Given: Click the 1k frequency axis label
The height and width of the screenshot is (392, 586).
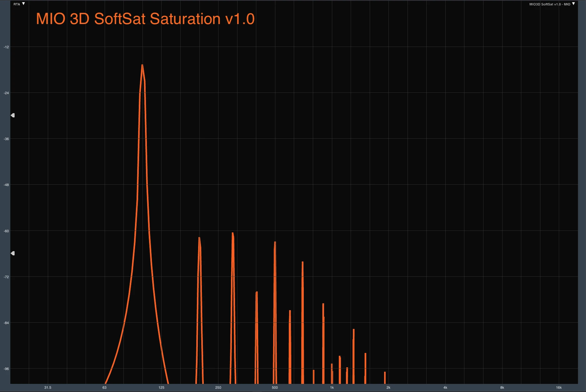Looking at the screenshot, I should pos(332,388).
